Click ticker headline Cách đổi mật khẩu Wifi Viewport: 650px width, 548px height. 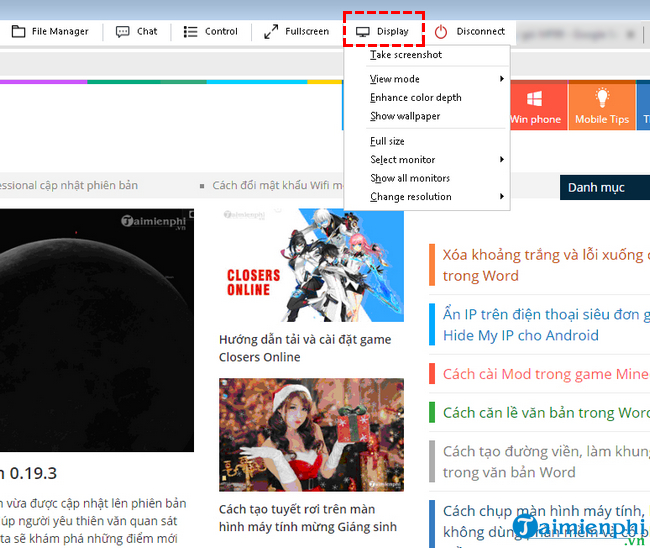pos(278,185)
